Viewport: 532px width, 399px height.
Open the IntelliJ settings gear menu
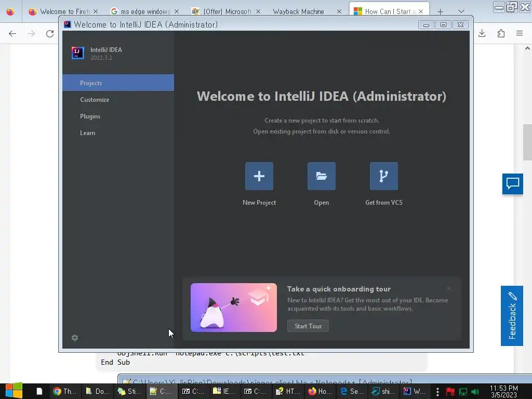(75, 338)
